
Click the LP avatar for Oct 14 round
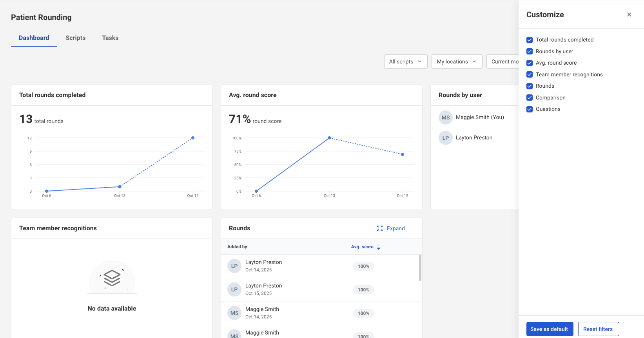coord(234,266)
